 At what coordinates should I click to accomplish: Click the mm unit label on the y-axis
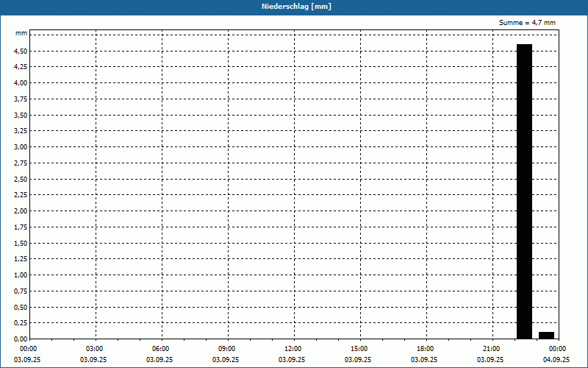22,34
